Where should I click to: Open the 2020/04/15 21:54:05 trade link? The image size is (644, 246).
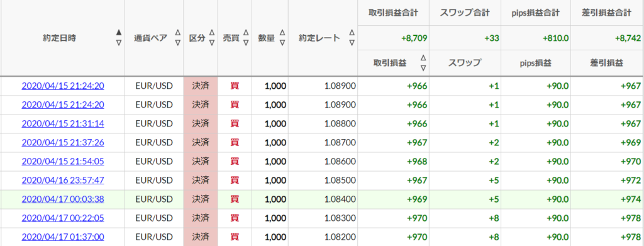(63, 162)
